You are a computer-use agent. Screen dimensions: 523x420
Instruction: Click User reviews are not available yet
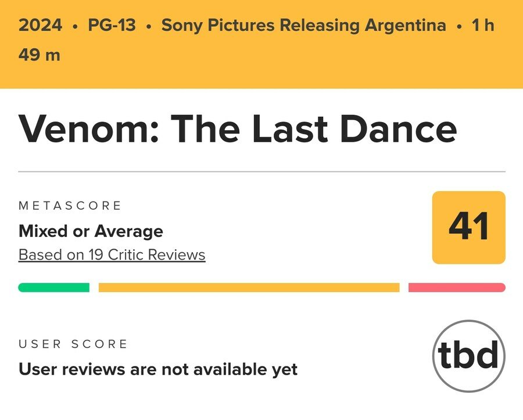pyautogui.click(x=158, y=369)
